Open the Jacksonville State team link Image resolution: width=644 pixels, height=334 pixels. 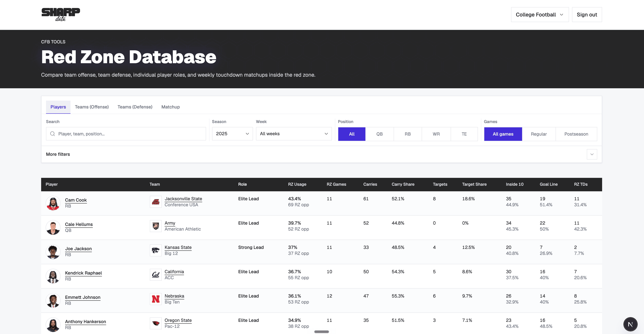(183, 199)
